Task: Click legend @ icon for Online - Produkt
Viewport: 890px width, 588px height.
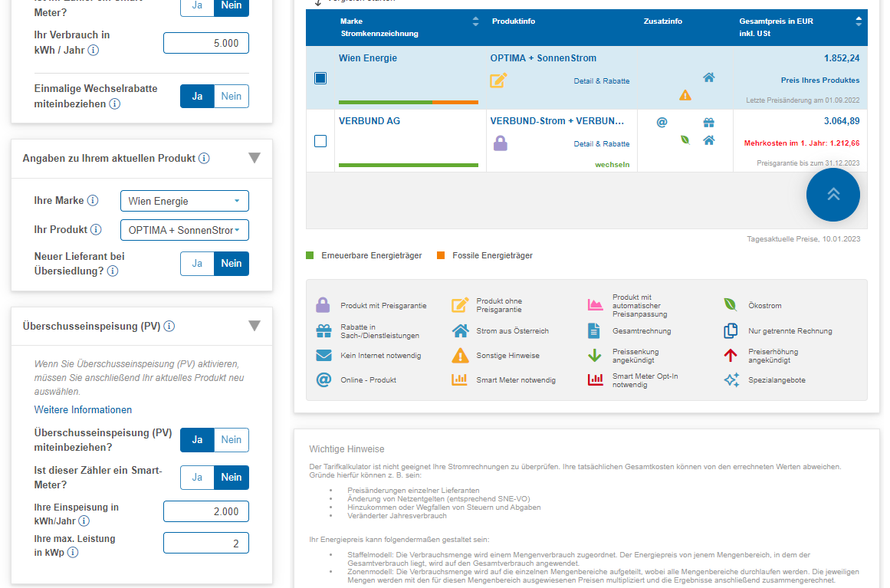Action: pos(323,379)
